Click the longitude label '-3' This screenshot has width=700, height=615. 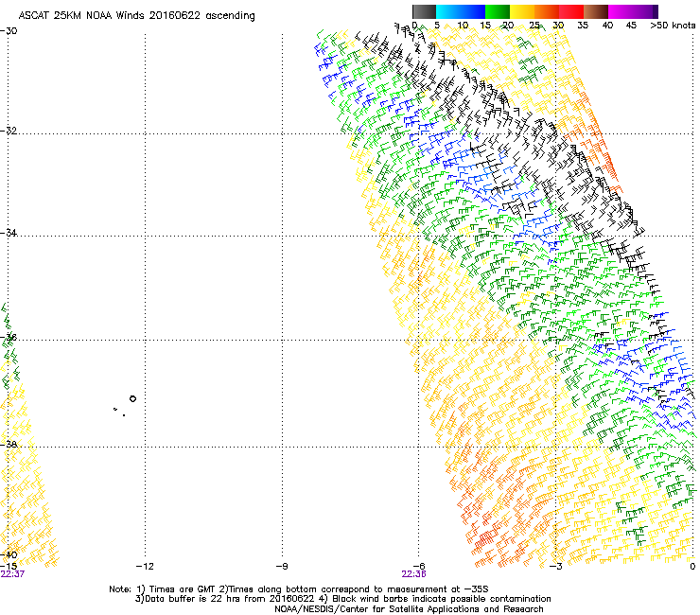pos(555,566)
